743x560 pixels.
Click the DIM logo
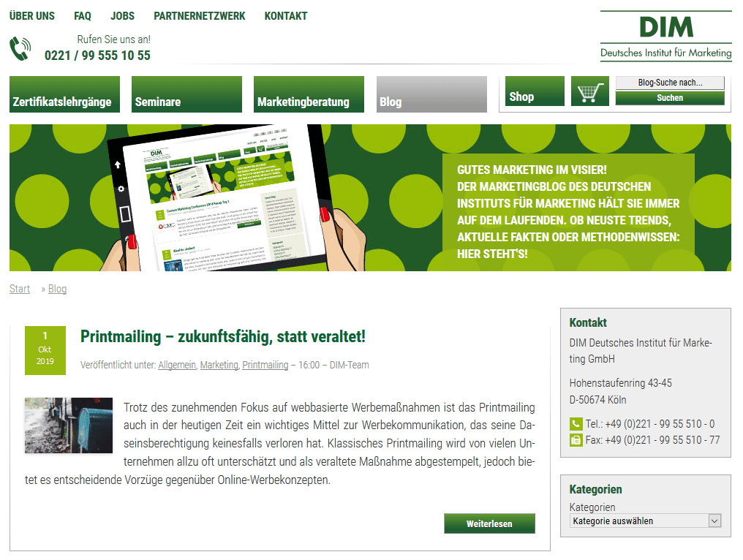[665, 35]
